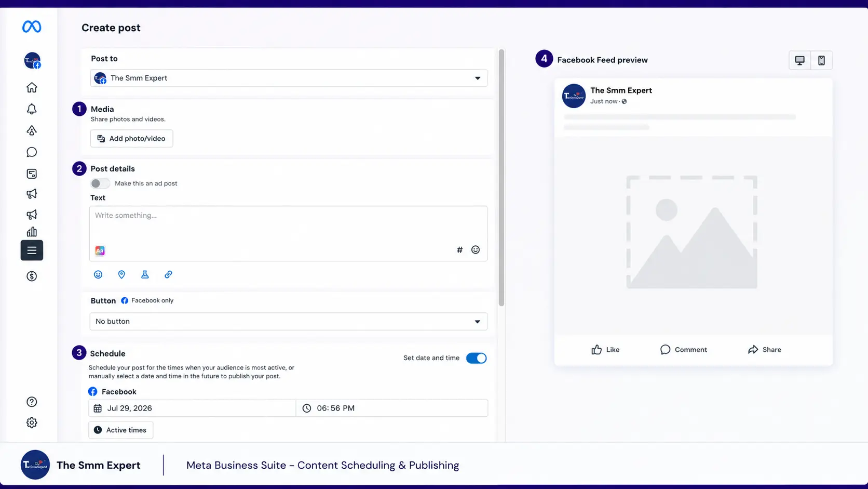The width and height of the screenshot is (868, 489).
Task: Click the preview page profile picture
Action: (x=574, y=96)
